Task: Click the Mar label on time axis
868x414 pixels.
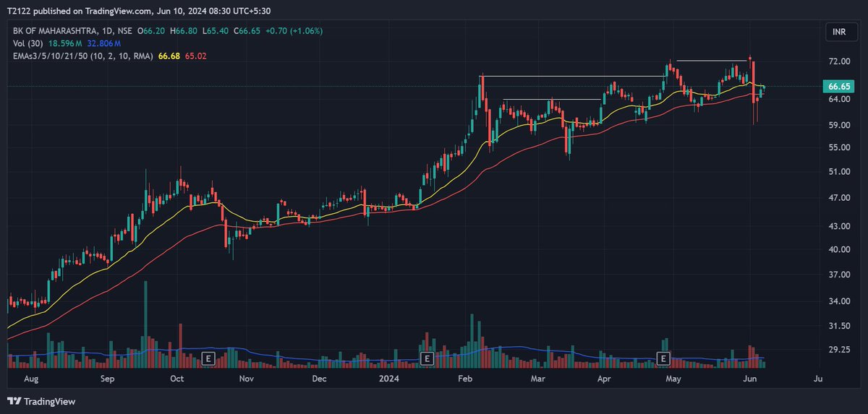Action: [537, 379]
